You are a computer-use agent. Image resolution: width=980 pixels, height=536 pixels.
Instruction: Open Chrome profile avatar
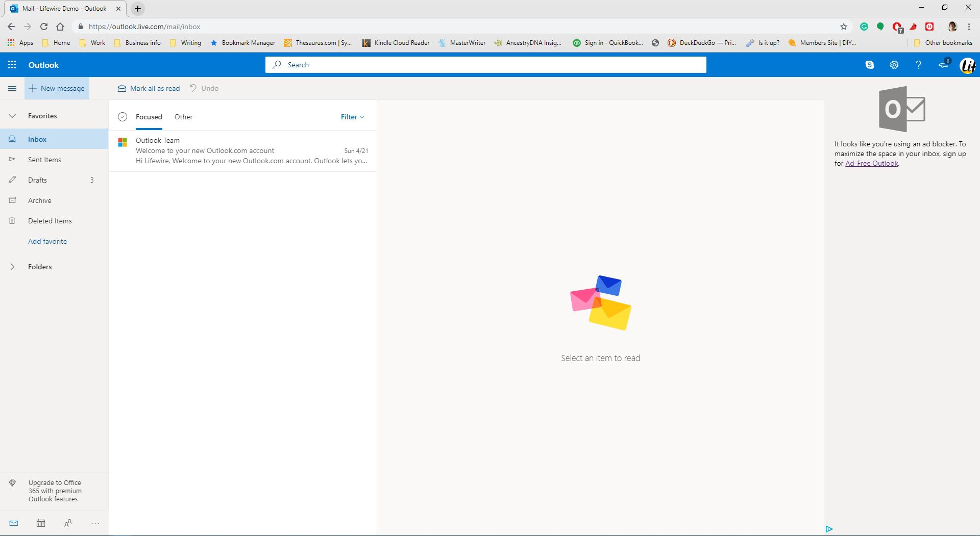pyautogui.click(x=952, y=27)
